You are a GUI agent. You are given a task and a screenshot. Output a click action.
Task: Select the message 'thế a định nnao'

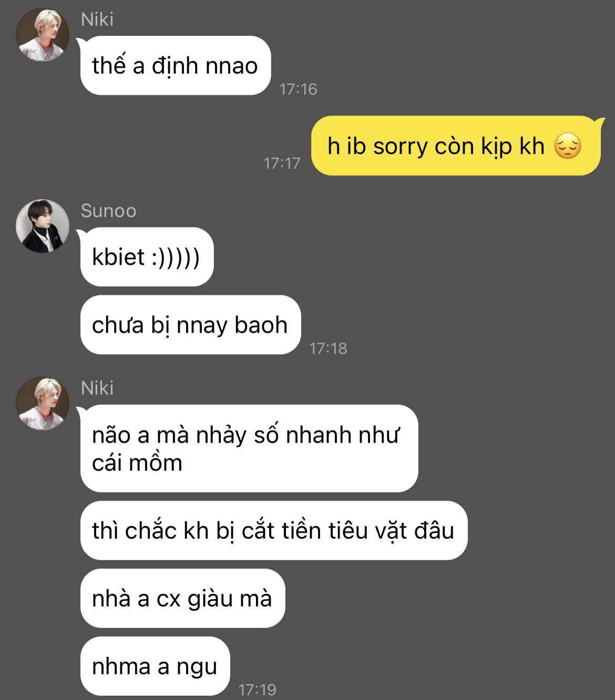click(x=176, y=66)
